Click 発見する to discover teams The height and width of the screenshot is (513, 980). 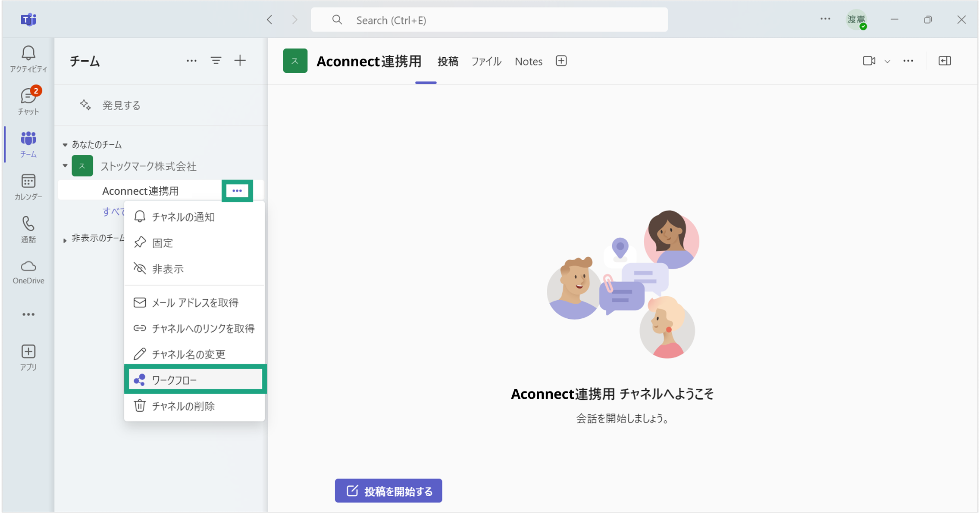coord(121,105)
